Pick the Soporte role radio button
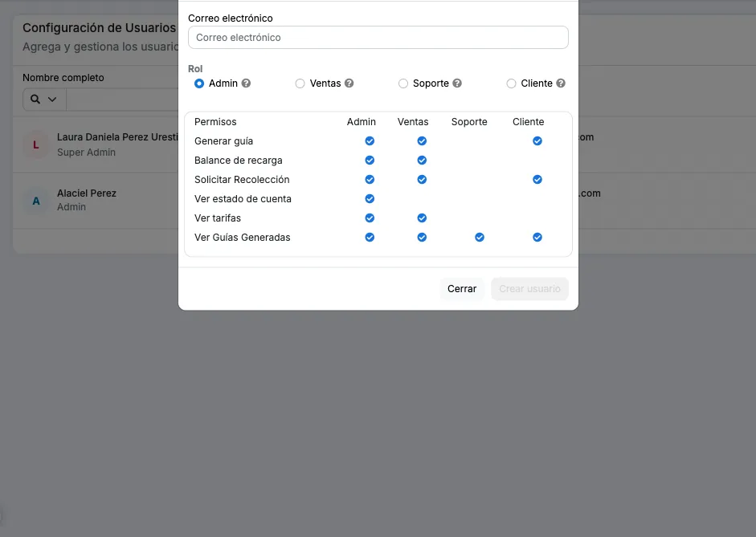This screenshot has height=537, width=756. click(x=403, y=83)
